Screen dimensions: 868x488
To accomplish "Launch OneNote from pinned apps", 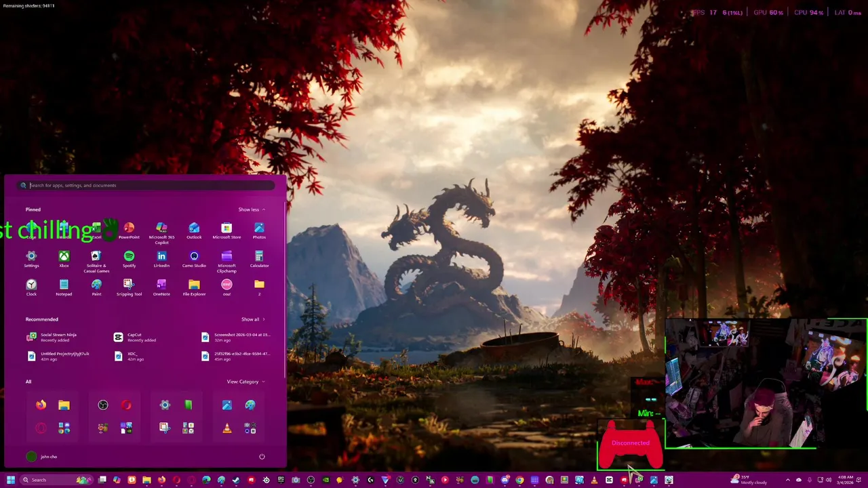I will pyautogui.click(x=161, y=287).
